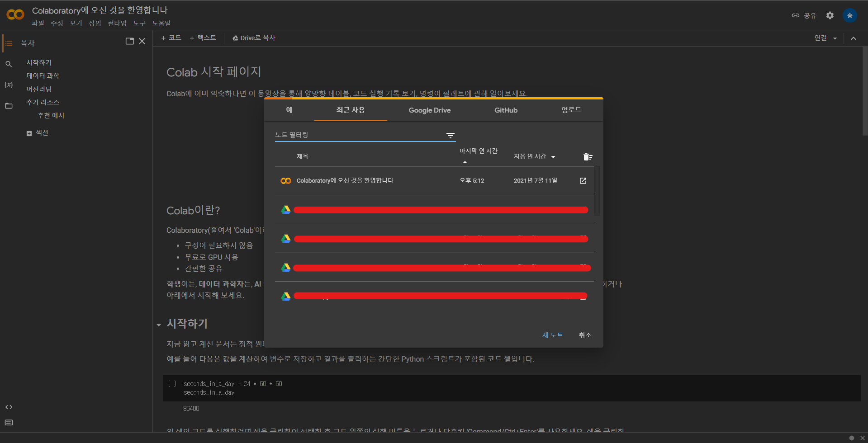Open the 보기 menu

coord(76,23)
